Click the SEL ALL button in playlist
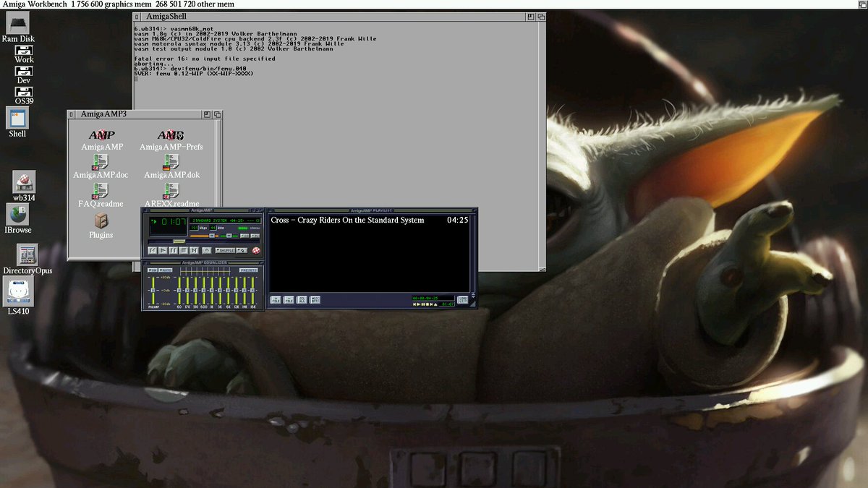The image size is (868, 488). pos(302,300)
